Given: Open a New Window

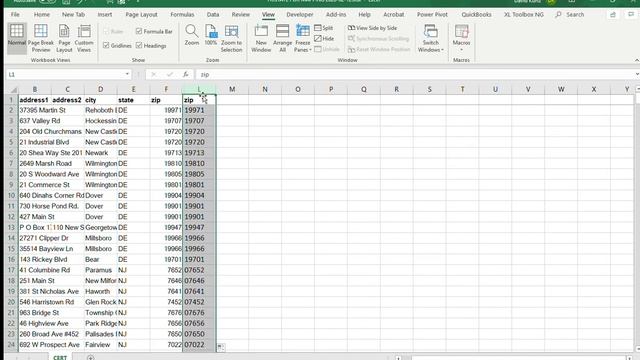Looking at the screenshot, I should 261,38.
